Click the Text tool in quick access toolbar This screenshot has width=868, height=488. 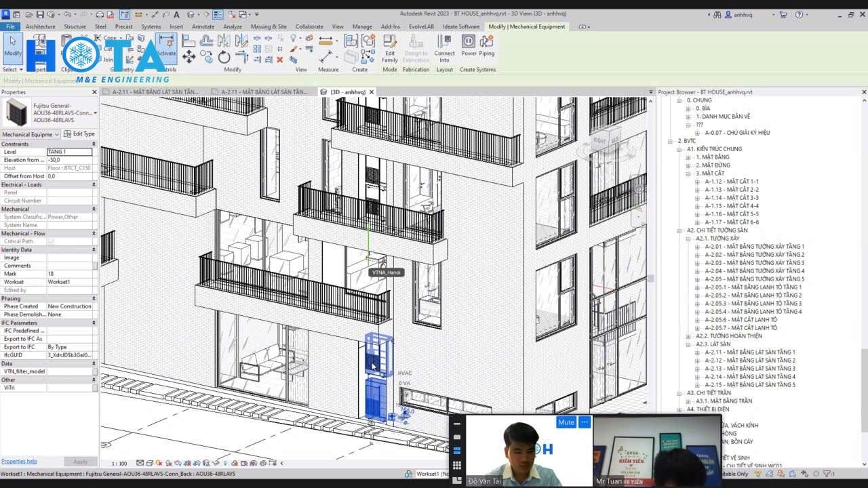coord(177,14)
